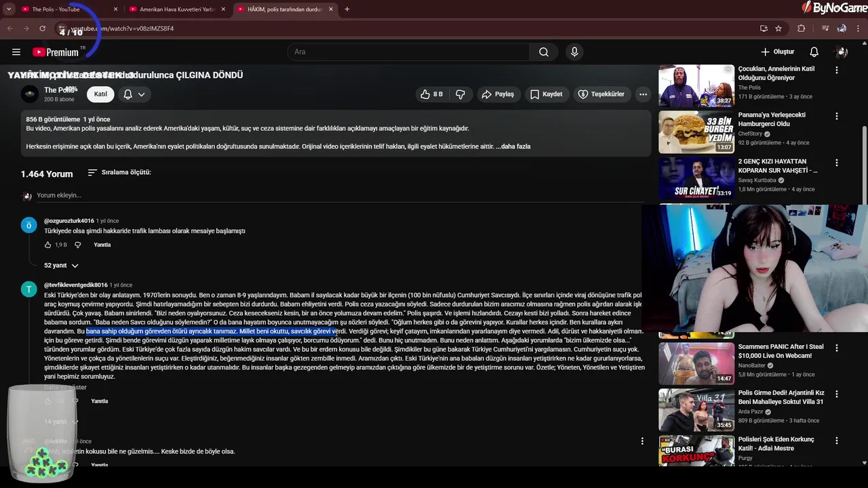The width and height of the screenshot is (868, 488).
Task: Open account avatar menu in header
Action: click(842, 52)
